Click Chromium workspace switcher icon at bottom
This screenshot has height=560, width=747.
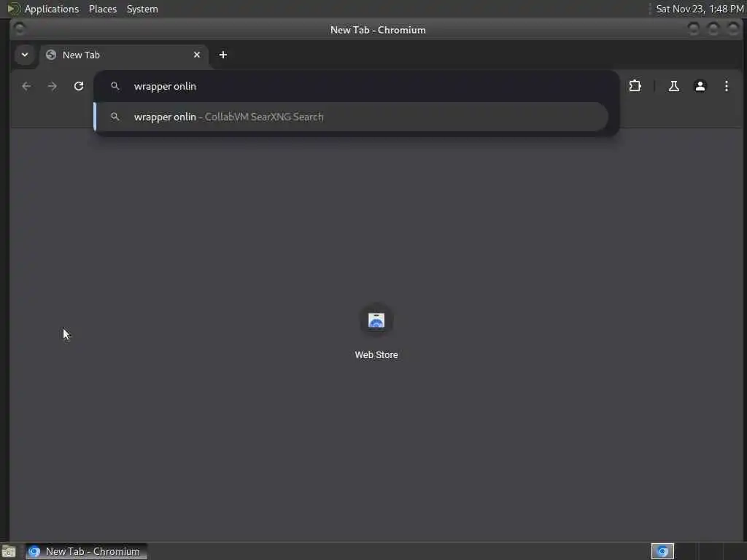click(x=662, y=551)
